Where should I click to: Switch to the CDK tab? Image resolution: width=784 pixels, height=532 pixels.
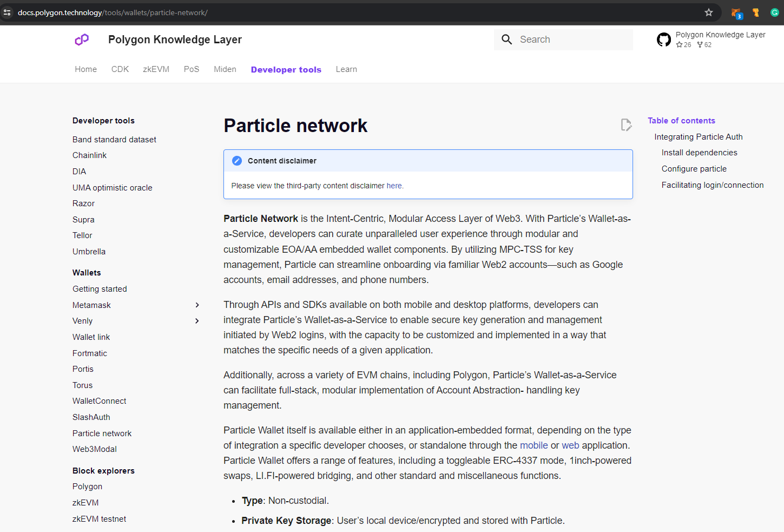tap(120, 69)
